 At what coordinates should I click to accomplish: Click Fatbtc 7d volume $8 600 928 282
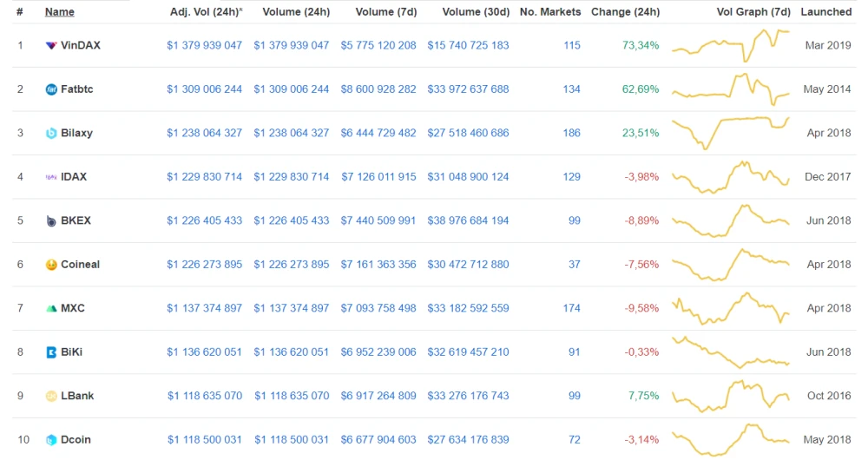(x=378, y=89)
